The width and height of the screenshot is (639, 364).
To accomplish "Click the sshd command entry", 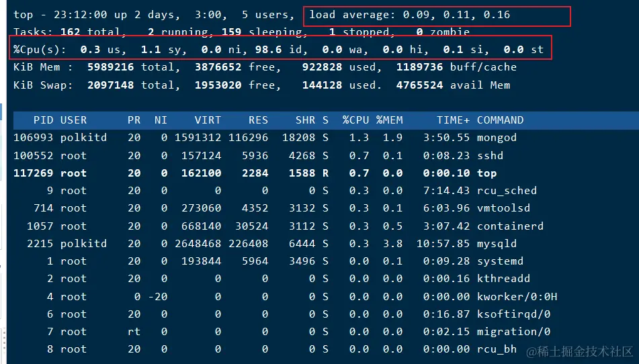I will tap(490, 156).
